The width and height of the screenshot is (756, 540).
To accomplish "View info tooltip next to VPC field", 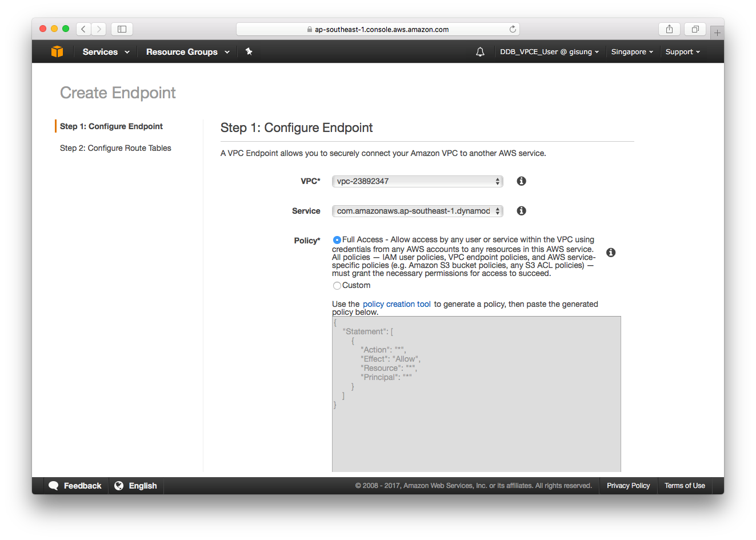I will [521, 181].
